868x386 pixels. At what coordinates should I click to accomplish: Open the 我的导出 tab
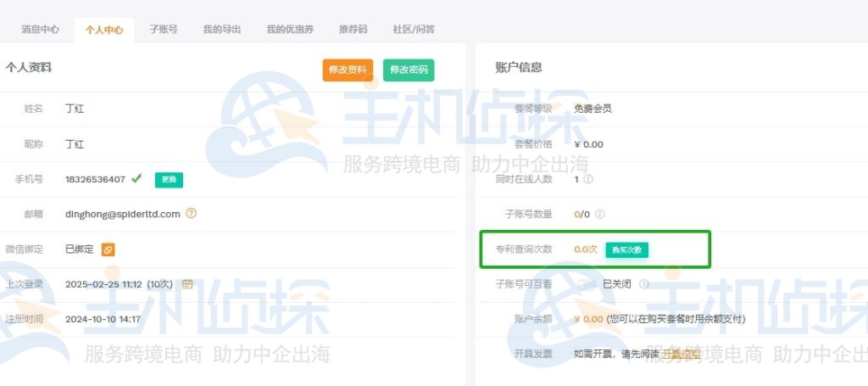click(x=222, y=30)
